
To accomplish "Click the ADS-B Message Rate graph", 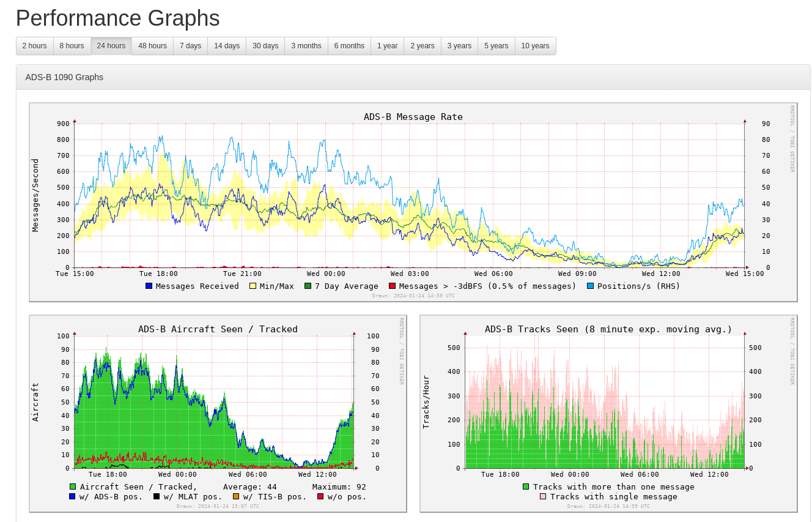I will pos(413,202).
